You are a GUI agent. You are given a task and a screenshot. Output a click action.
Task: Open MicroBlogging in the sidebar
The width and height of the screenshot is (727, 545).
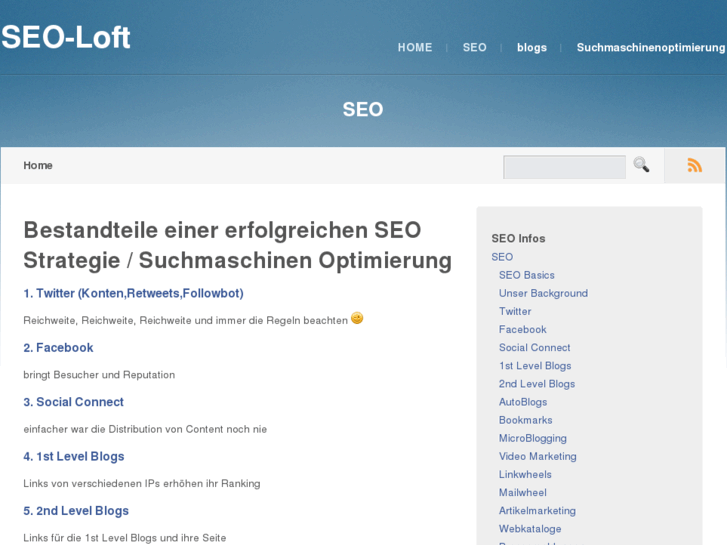(x=533, y=438)
